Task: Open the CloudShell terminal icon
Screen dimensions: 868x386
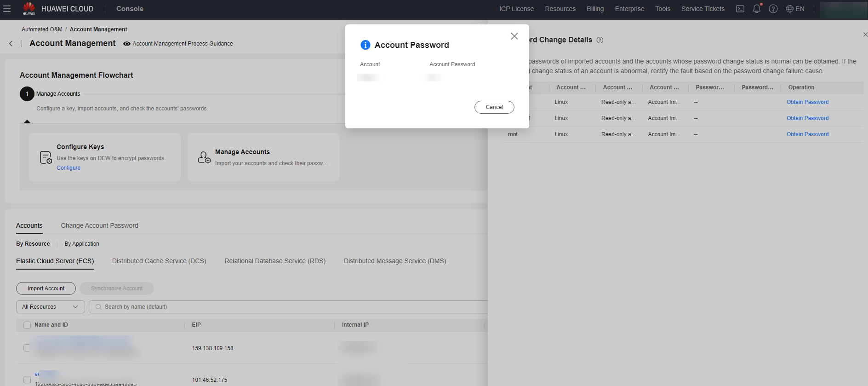Action: tap(740, 9)
